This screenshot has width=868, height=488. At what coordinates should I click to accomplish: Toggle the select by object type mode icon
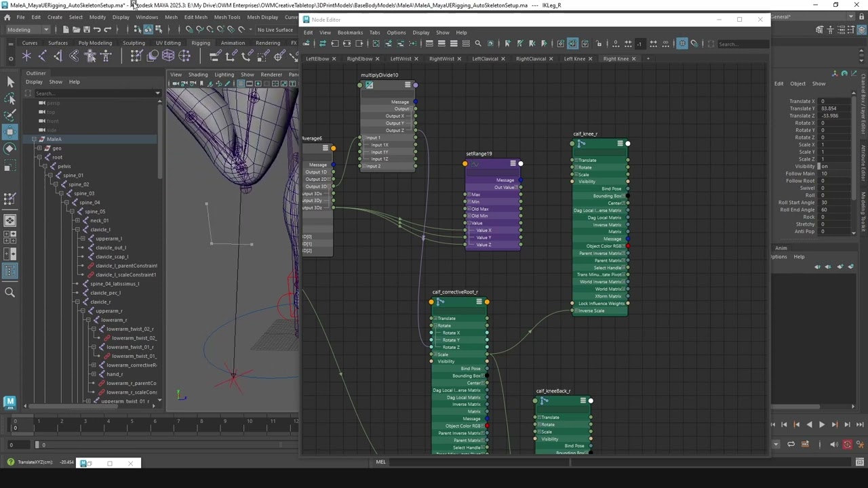click(148, 30)
